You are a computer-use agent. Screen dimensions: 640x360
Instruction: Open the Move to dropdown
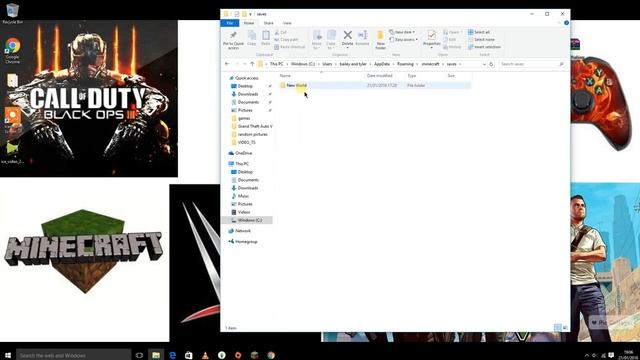point(317,40)
